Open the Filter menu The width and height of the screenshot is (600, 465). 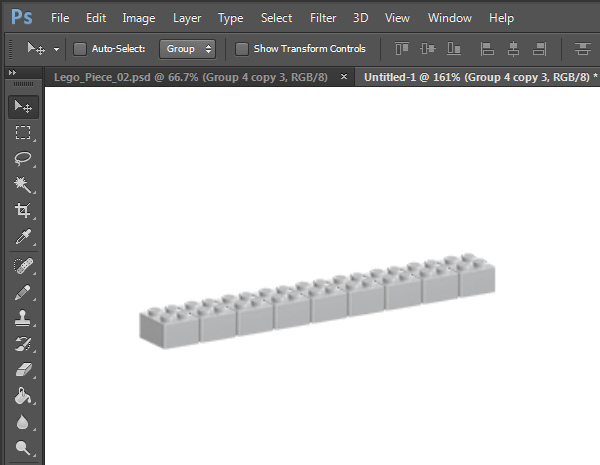(x=323, y=18)
